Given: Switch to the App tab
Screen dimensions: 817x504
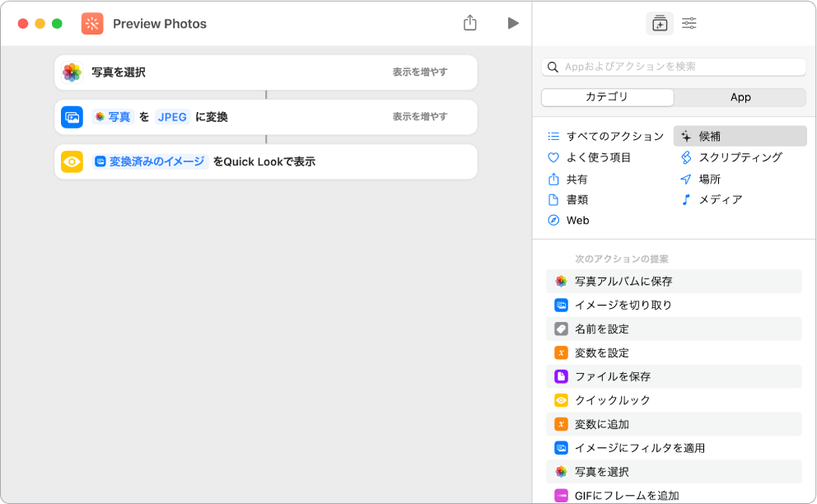Looking at the screenshot, I should (740, 97).
